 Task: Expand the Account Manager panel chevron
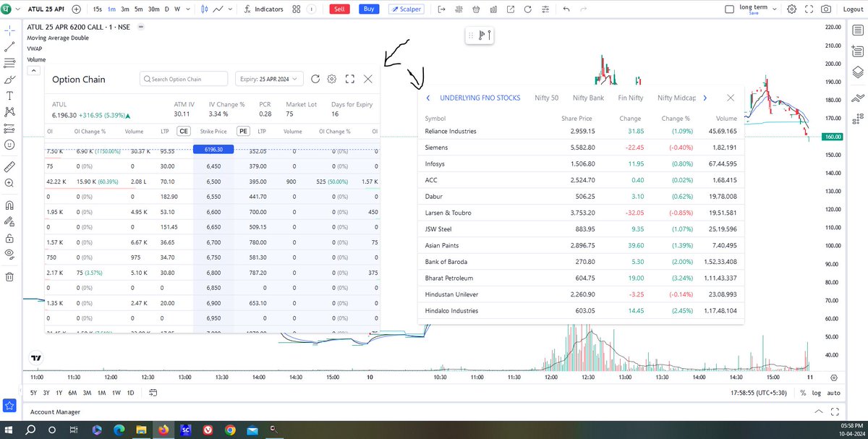tap(818, 412)
